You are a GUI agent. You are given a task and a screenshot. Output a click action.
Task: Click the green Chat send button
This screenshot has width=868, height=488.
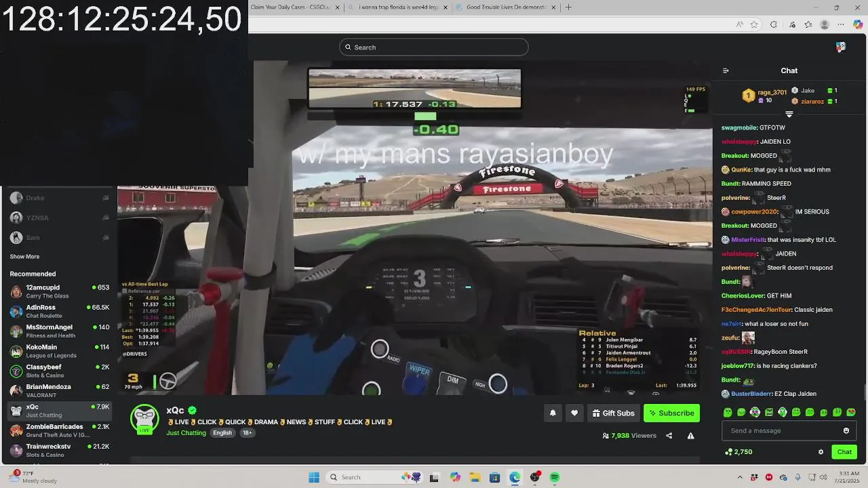click(x=844, y=452)
